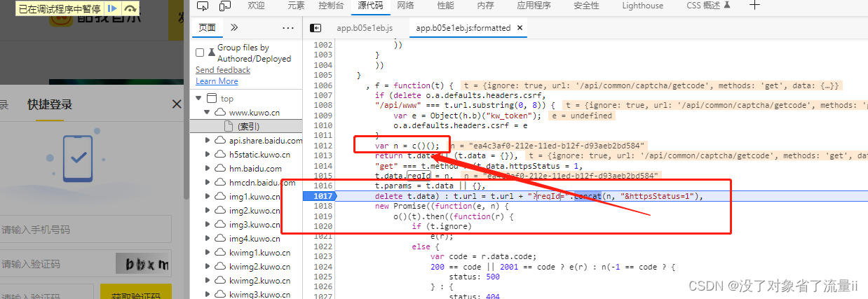Open the navigator three-dots more options menu
868x299 pixels.
288,28
